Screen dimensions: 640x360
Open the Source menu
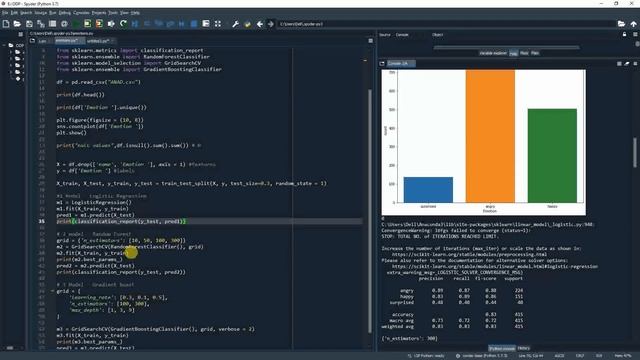(40, 13)
